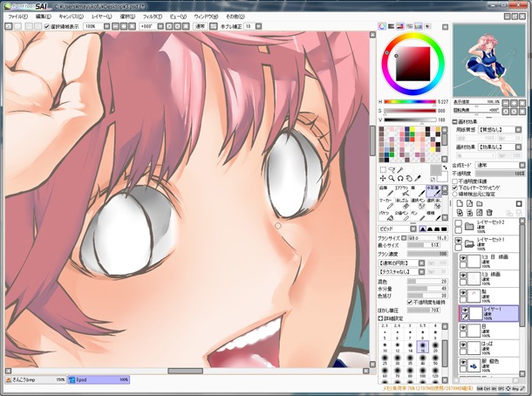Screen dimensions: 532x396
Task: Select the move tool
Action: [381, 178]
